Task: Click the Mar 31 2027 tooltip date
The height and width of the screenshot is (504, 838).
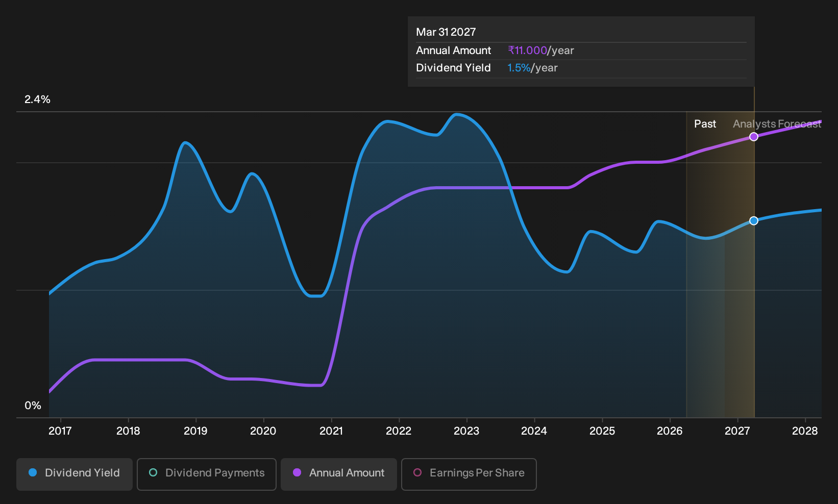Action: click(446, 32)
